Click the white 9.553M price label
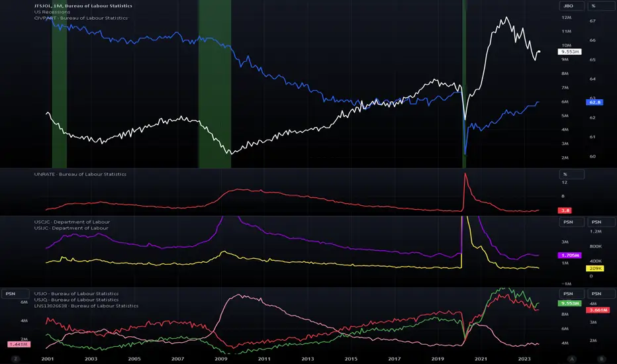 coord(570,52)
